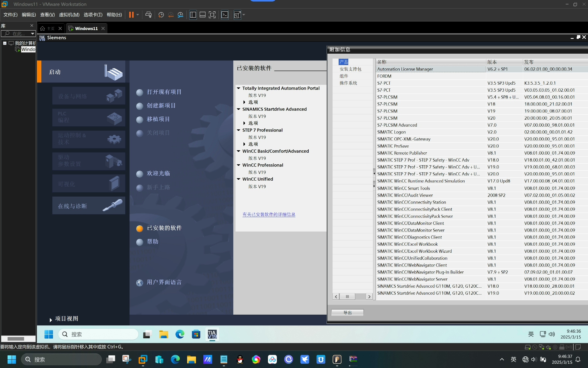This screenshot has width=588, height=368.
Task: Open the 有关已安装软件的详细信息 link
Action: pos(269,214)
